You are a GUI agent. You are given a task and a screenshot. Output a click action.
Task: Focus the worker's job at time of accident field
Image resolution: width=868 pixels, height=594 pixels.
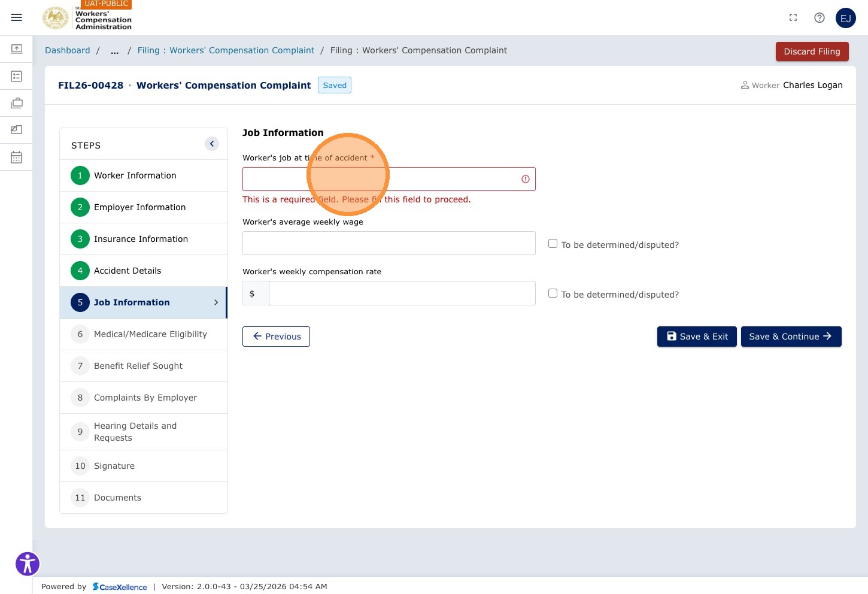[x=389, y=179]
